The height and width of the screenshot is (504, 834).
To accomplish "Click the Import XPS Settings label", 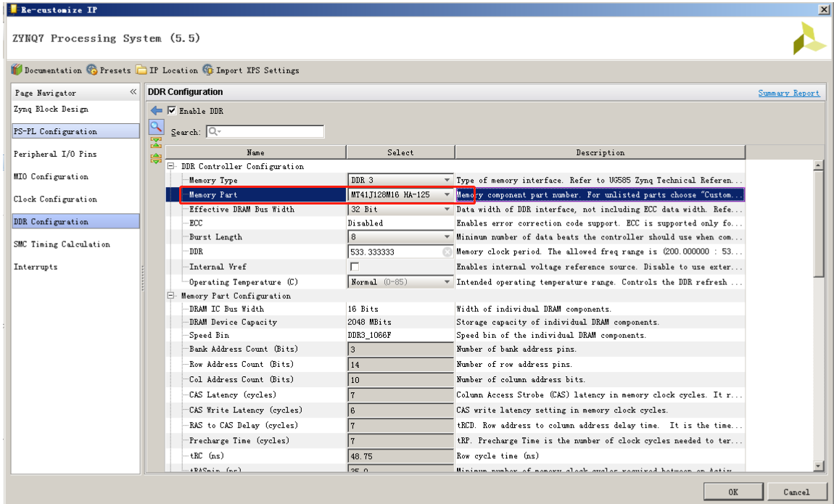I will [257, 70].
